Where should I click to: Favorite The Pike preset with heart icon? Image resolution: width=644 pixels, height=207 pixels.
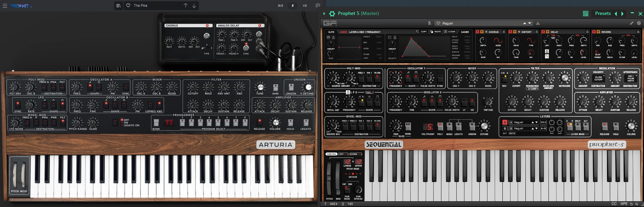(x=128, y=5)
